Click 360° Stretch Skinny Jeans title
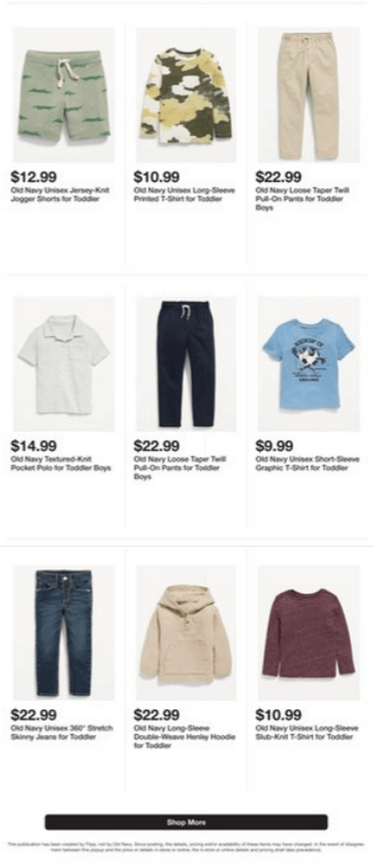Screen dimensions: 374x868 (62, 733)
